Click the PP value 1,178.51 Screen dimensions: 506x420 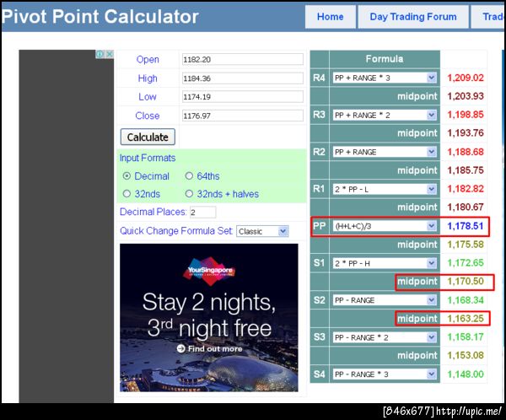466,226
